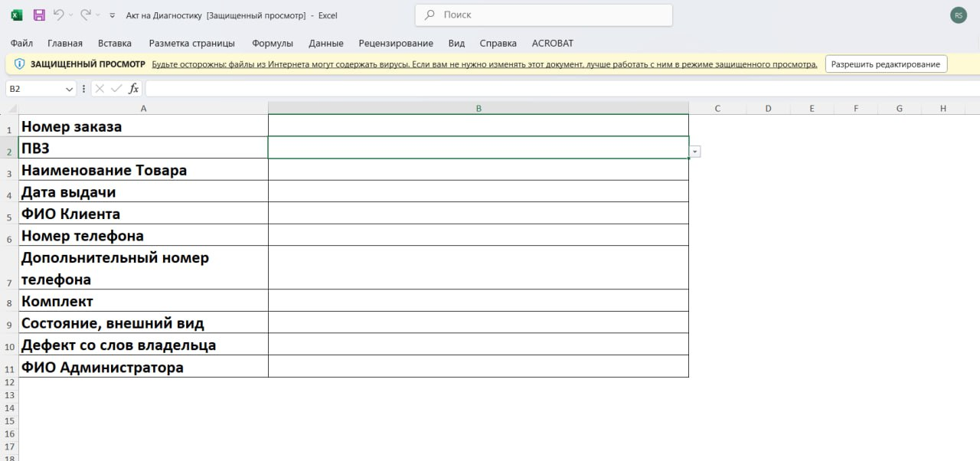980x461 pixels.
Task: Click the cell 'Комплект'
Action: point(143,301)
